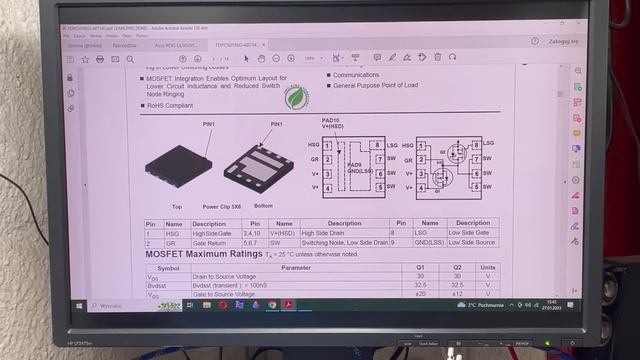This screenshot has width=640, height=360.
Task: Zoom in with the plus circle icon
Action: pos(291,58)
